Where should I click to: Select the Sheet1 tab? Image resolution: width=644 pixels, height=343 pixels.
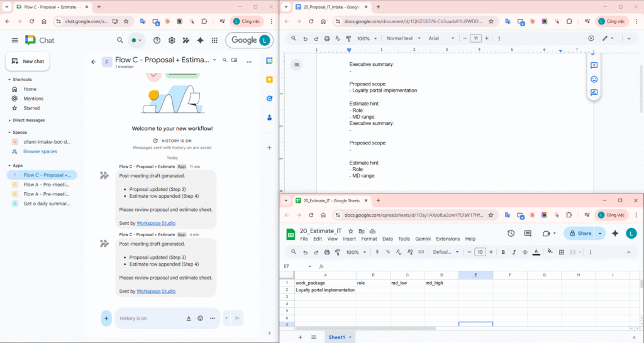click(336, 337)
